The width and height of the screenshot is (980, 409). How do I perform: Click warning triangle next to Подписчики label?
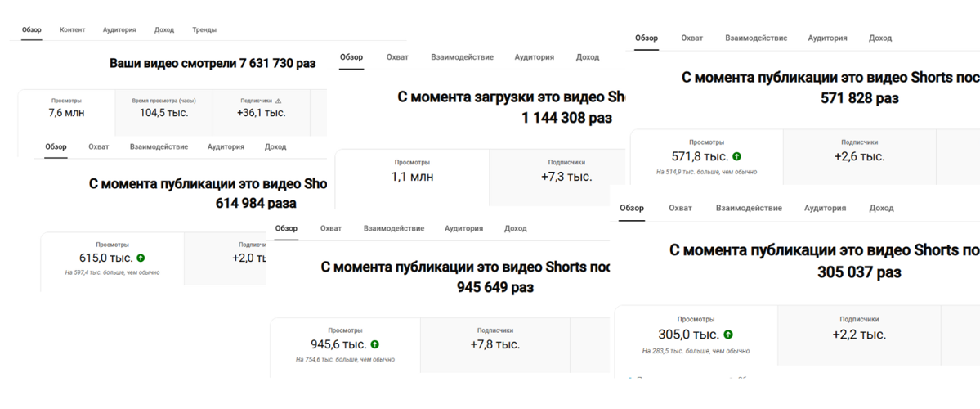point(279,101)
